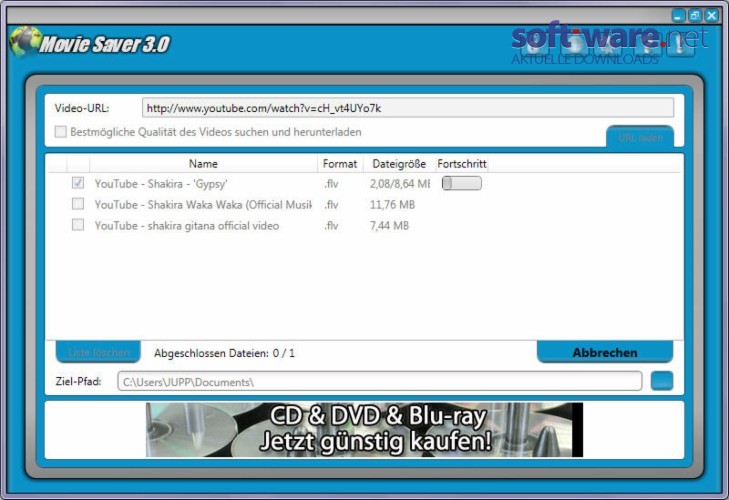Screen dimensions: 729x500
Task: Sort the list by Name column header
Action: 203,164
